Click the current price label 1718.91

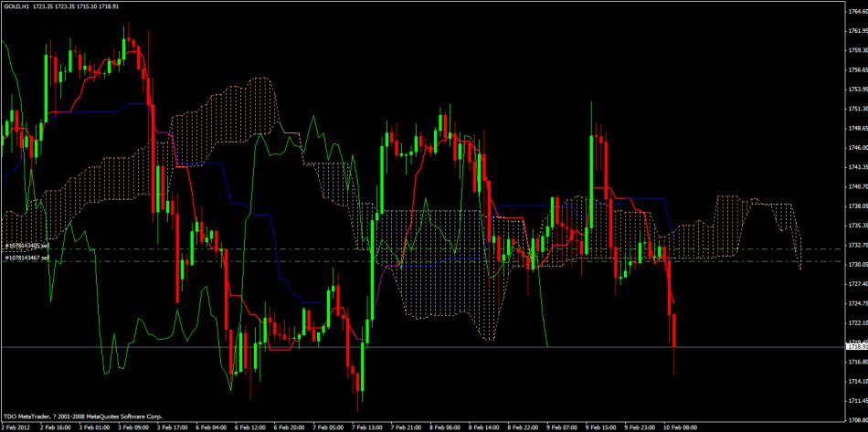tap(856, 347)
